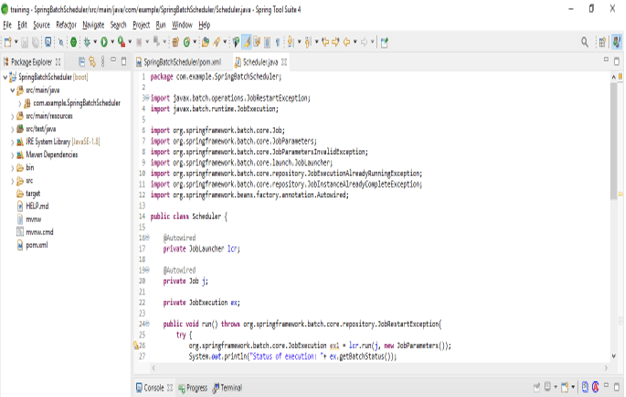Click the toolbar Search magnifier icon
Screen dimensions: 626x397
(584, 42)
